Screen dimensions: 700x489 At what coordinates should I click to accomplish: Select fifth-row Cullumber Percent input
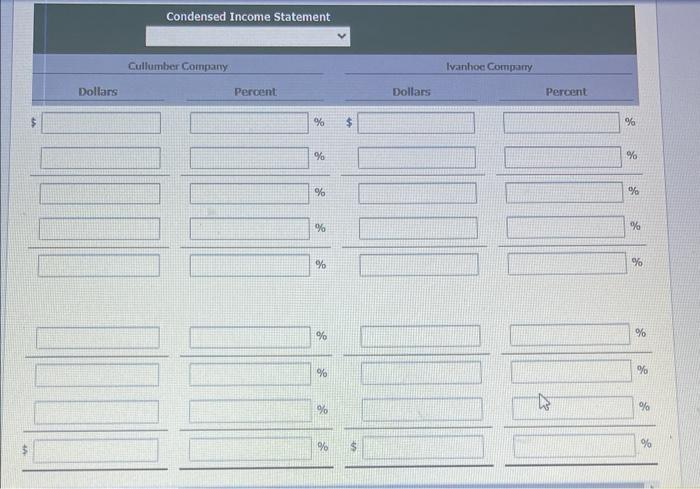click(250, 266)
